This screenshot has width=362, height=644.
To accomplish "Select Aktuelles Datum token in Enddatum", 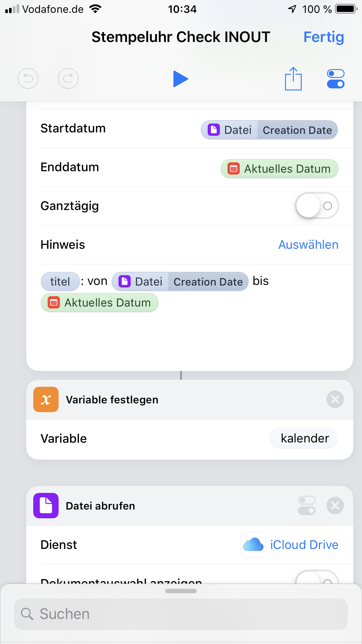I will (279, 169).
